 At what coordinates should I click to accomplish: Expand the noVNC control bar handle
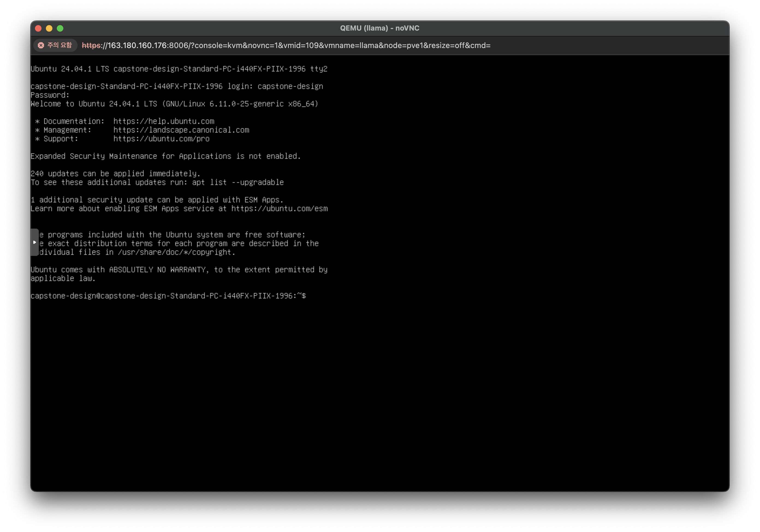(x=34, y=243)
